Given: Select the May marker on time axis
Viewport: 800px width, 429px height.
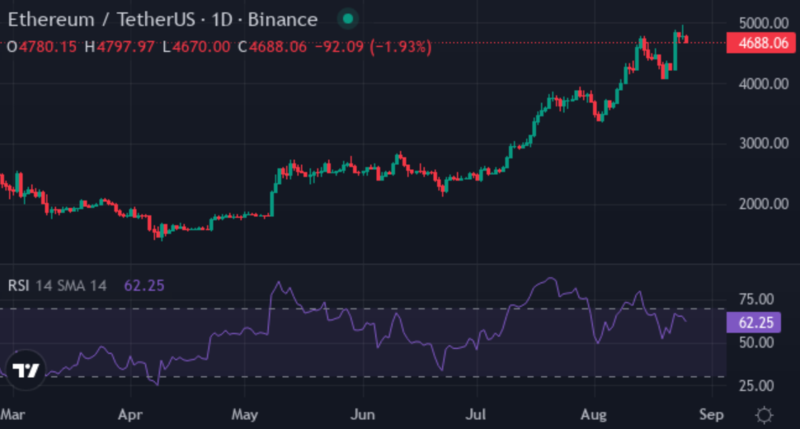Looking at the screenshot, I should click(x=243, y=413).
